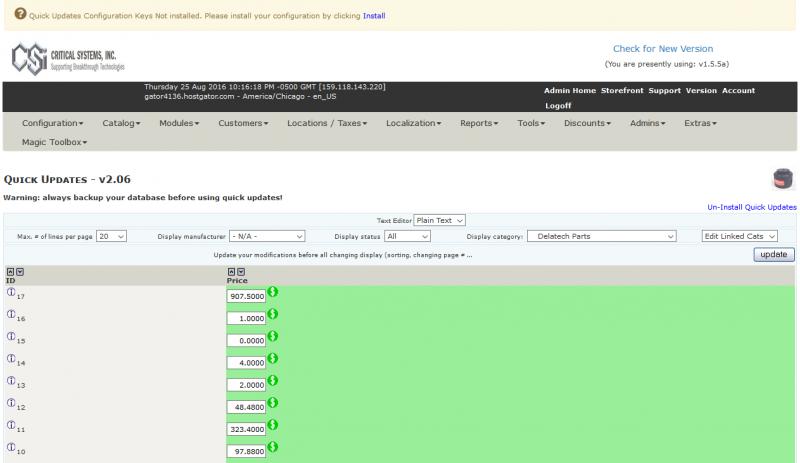Click the Quick Updates module icon at right
Image resolution: width=800 pixels, height=463 pixels.
[783, 179]
